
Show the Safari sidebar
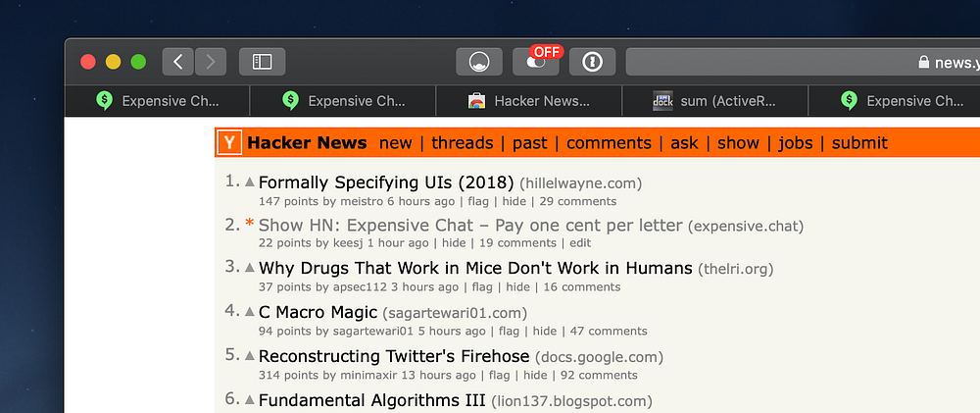click(x=262, y=62)
